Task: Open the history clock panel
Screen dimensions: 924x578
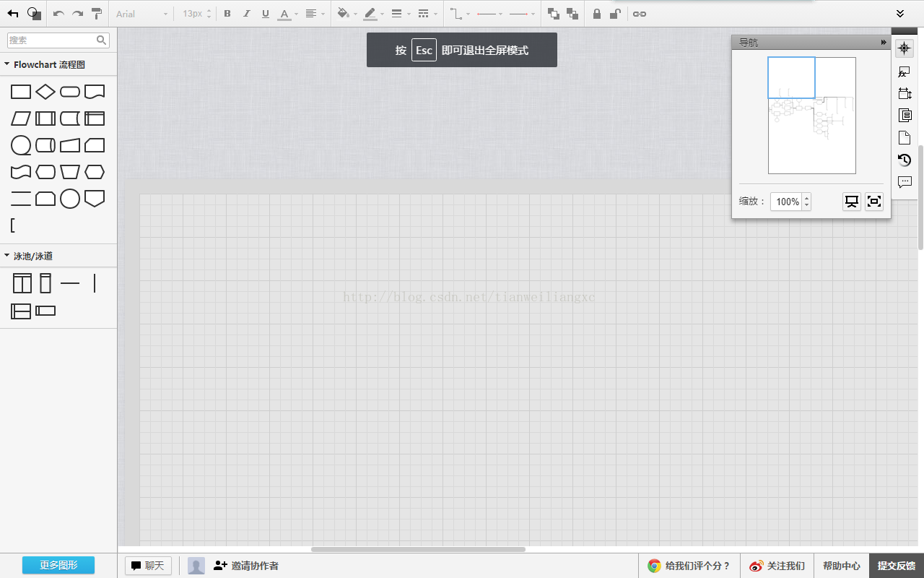Action: tap(905, 160)
